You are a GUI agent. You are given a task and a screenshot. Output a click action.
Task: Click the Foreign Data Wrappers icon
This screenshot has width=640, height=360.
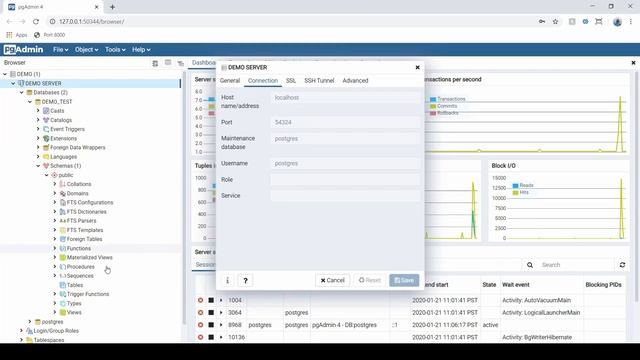tap(46, 147)
